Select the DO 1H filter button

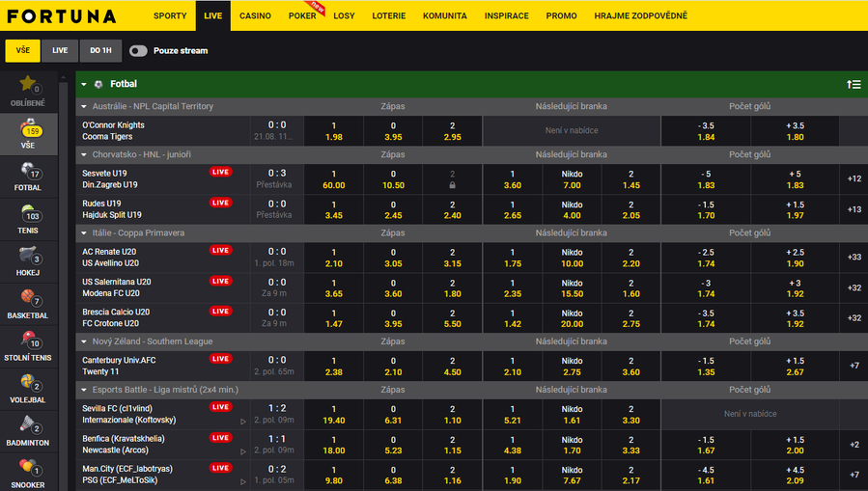[98, 51]
